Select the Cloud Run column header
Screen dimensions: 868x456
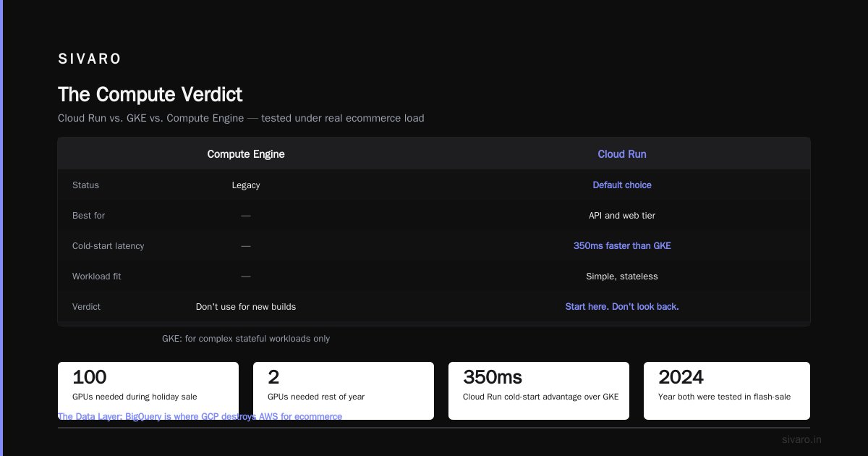coord(622,154)
